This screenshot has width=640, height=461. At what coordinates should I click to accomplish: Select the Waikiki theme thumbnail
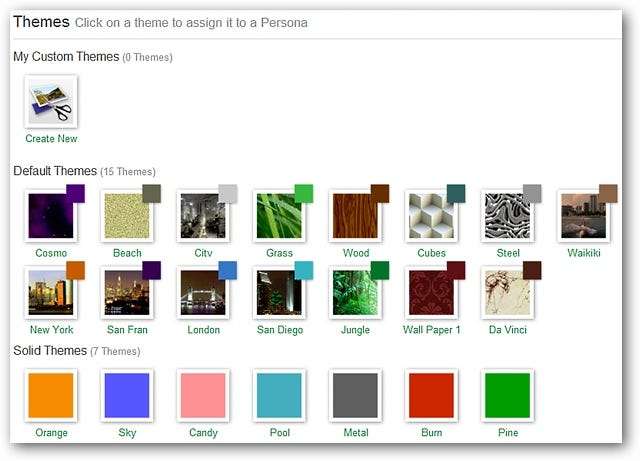(583, 216)
